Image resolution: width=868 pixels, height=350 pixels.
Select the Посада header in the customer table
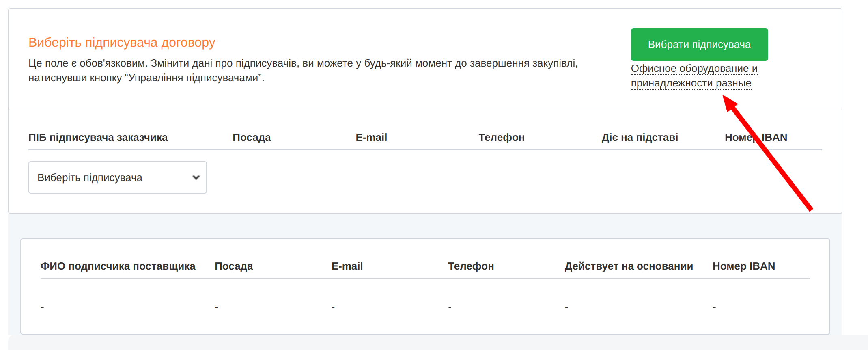click(252, 138)
